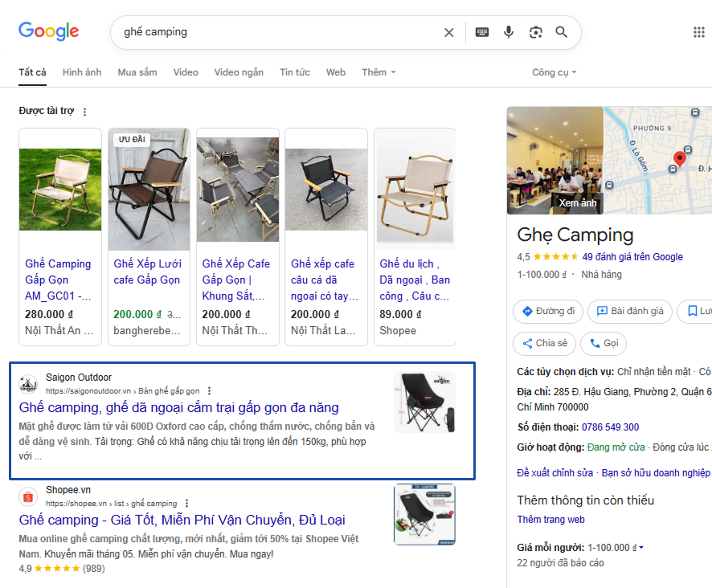Switch to the Video tab
712x588 pixels.
(186, 72)
